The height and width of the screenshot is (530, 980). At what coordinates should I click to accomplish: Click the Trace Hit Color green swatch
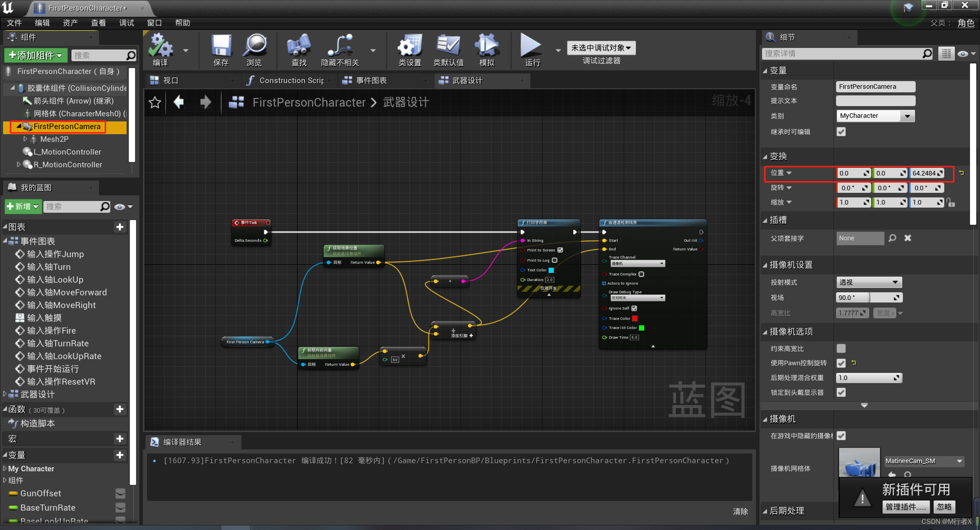642,328
